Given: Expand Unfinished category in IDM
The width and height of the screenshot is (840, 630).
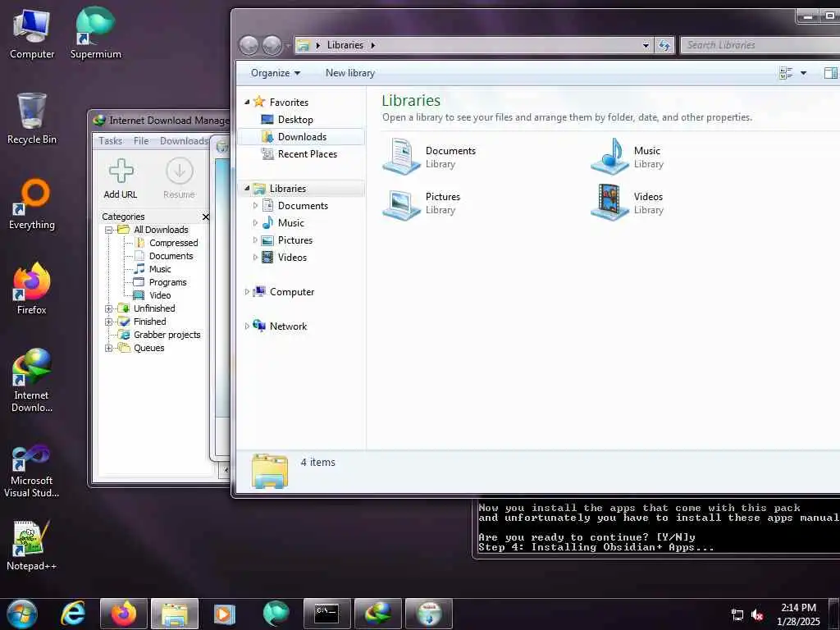Looking at the screenshot, I should pyautogui.click(x=109, y=308).
